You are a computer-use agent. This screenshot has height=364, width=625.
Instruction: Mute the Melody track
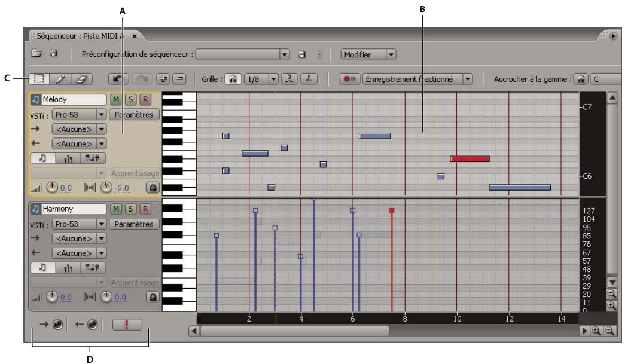pos(116,100)
